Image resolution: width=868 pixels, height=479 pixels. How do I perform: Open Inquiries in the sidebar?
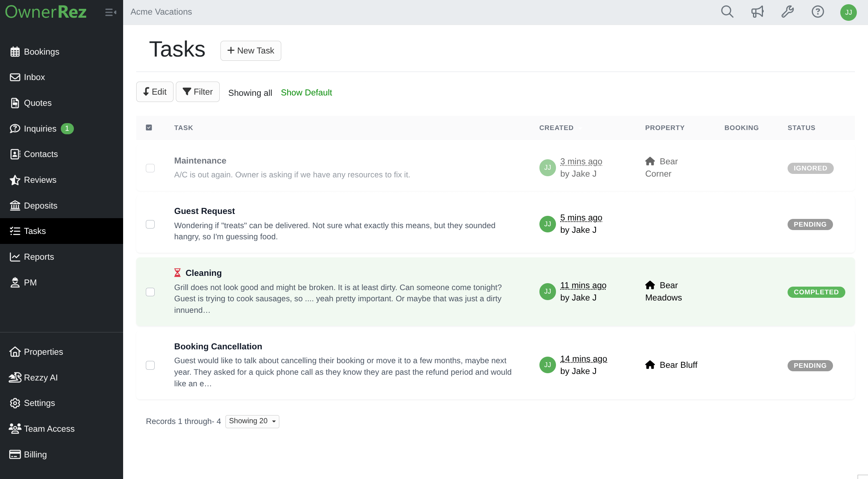pos(62,129)
